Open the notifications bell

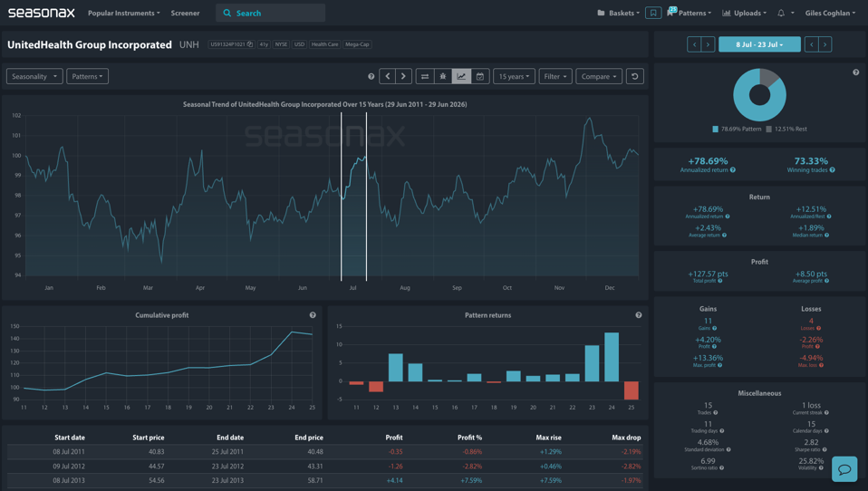click(x=781, y=13)
